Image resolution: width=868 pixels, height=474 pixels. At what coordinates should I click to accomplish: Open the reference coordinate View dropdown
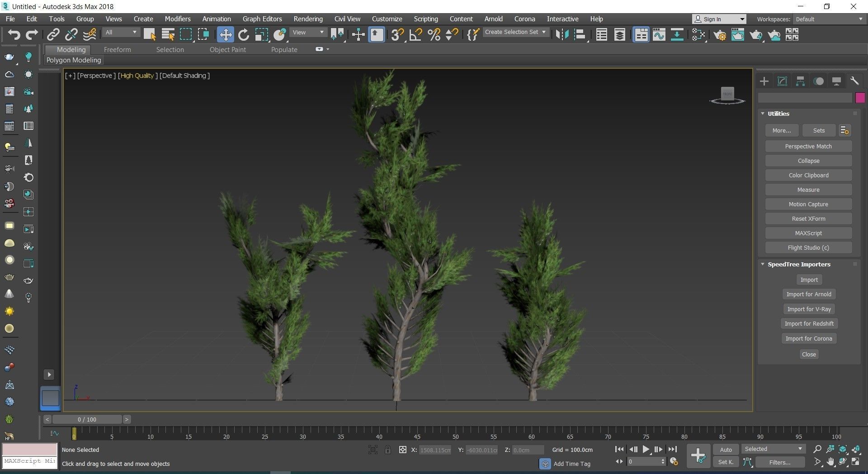click(x=308, y=33)
